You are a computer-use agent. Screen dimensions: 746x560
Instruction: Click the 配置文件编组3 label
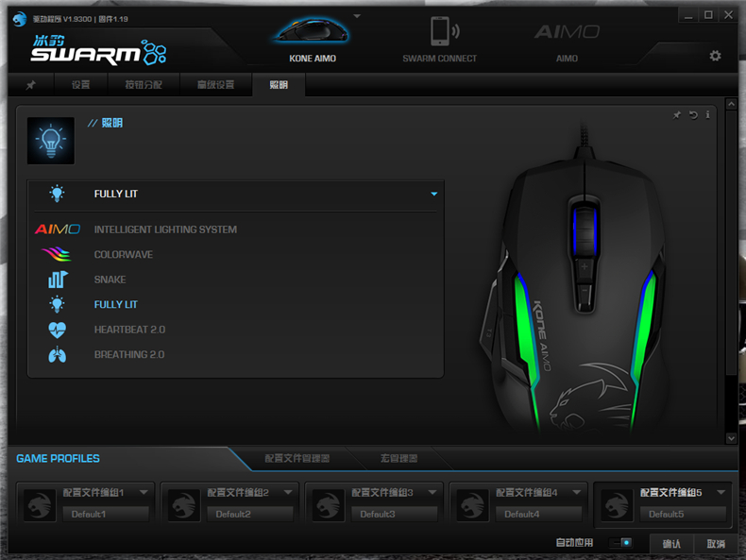pos(382,492)
